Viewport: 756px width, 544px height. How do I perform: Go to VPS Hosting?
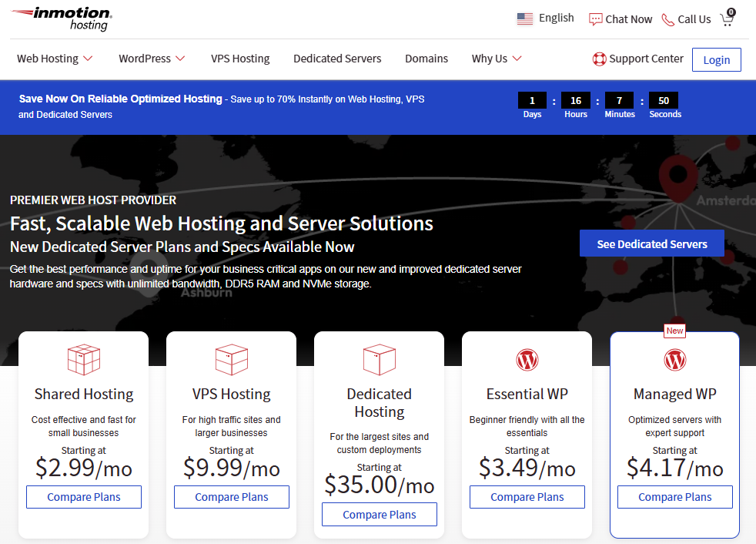[240, 59]
